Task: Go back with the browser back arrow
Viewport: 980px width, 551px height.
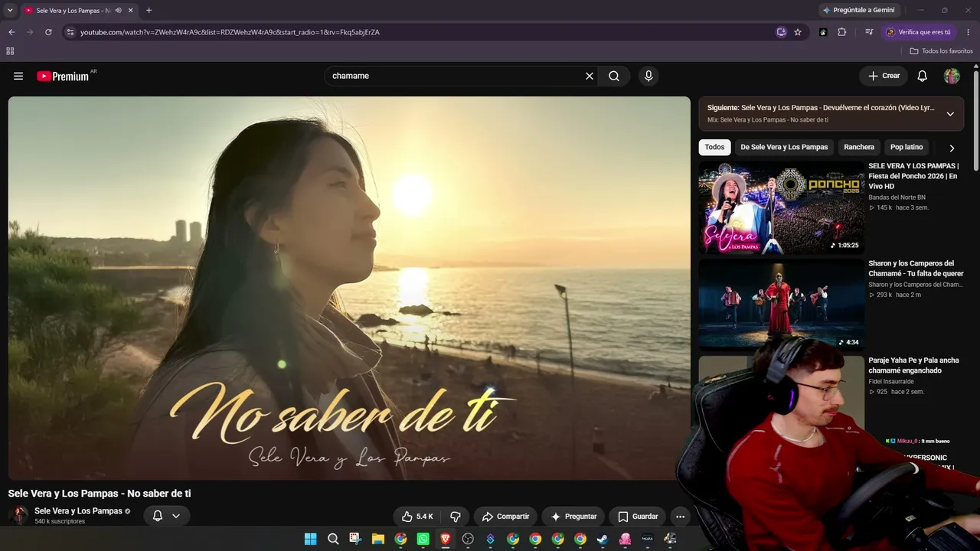Action: [x=11, y=32]
